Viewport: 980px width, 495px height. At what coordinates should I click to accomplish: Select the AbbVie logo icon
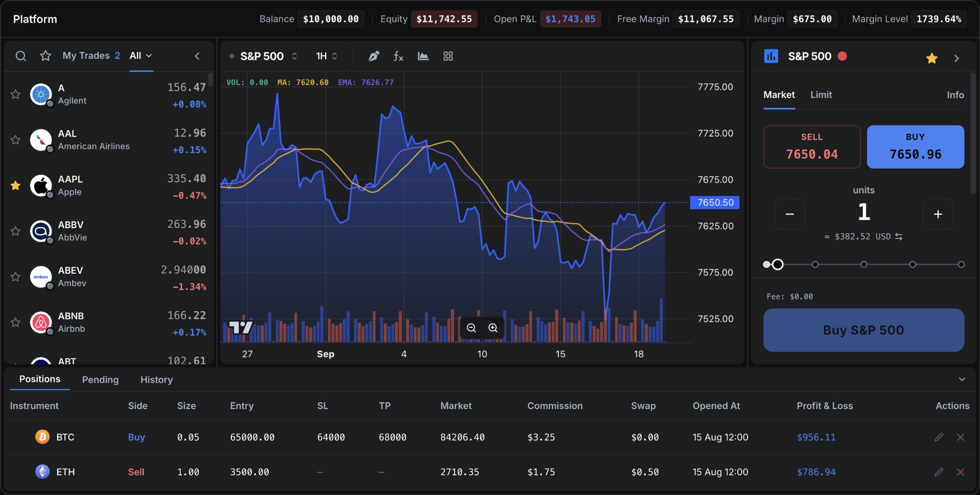41,231
